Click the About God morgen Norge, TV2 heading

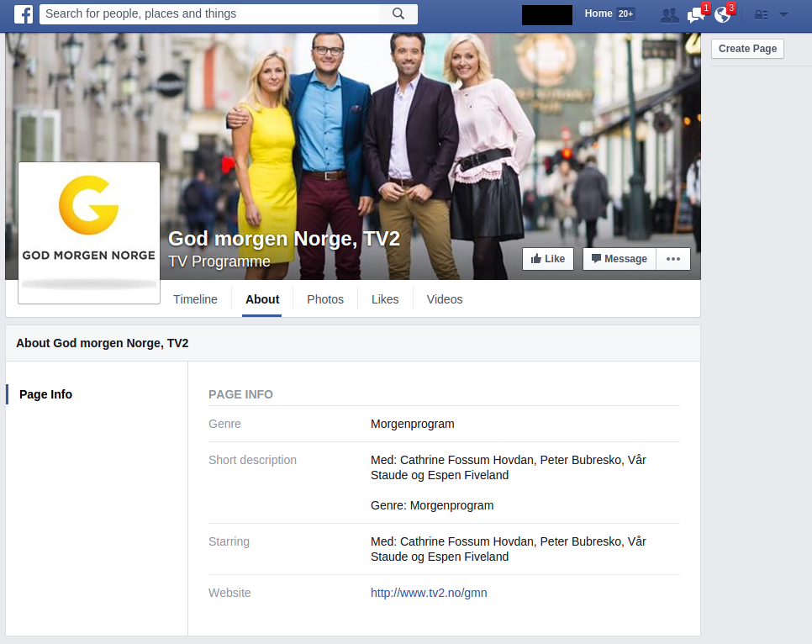pyautogui.click(x=103, y=344)
